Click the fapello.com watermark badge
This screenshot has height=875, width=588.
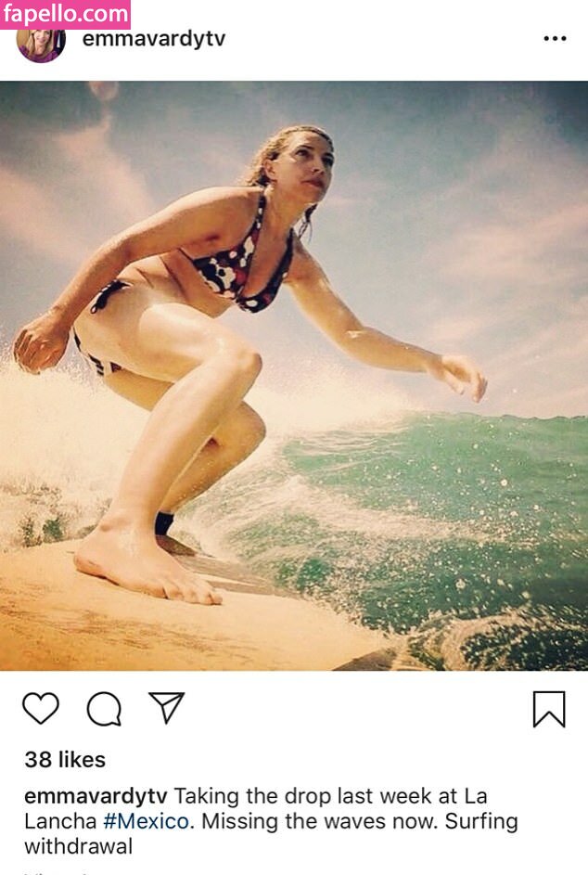point(65,15)
